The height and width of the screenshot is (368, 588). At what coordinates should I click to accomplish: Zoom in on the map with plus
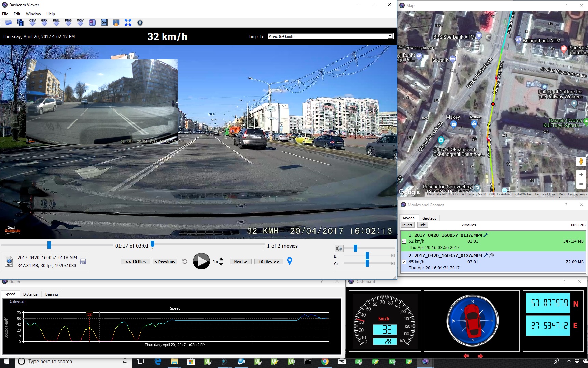(x=581, y=175)
